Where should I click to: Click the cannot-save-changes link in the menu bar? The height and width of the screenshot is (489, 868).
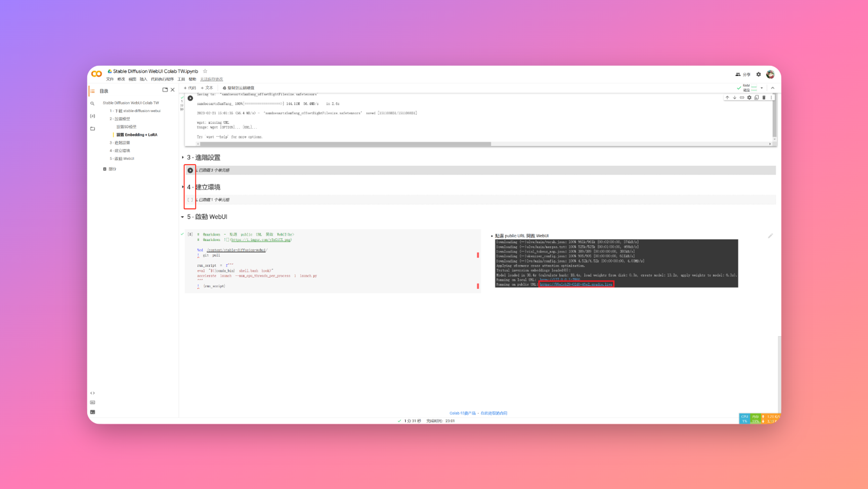coord(211,79)
